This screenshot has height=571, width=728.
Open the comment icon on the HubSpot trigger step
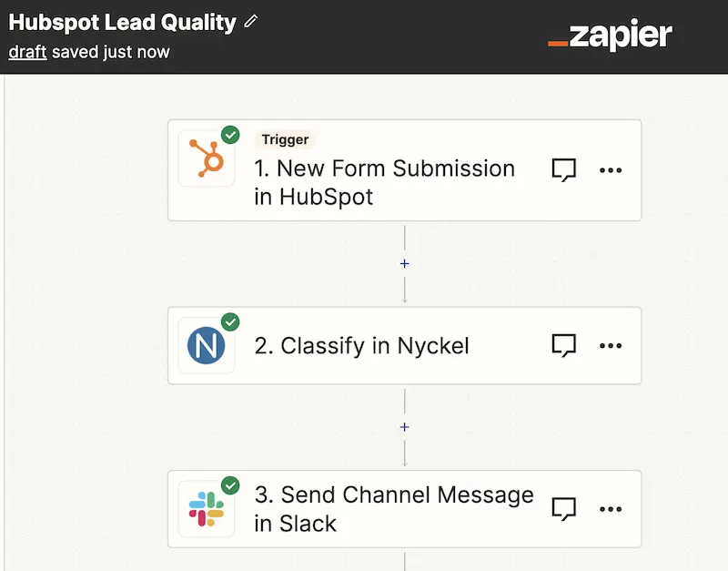563,170
